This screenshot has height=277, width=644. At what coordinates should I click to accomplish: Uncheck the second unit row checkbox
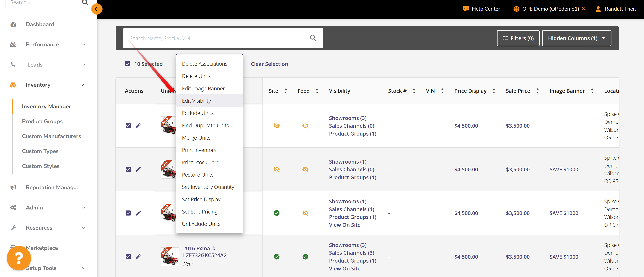pos(128,169)
